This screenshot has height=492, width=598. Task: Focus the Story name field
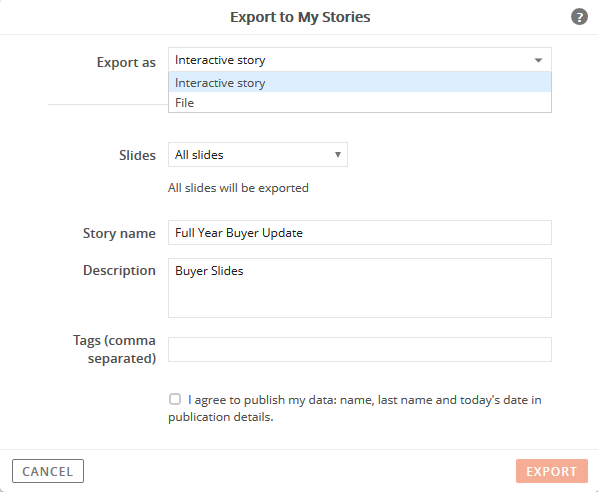coord(360,232)
